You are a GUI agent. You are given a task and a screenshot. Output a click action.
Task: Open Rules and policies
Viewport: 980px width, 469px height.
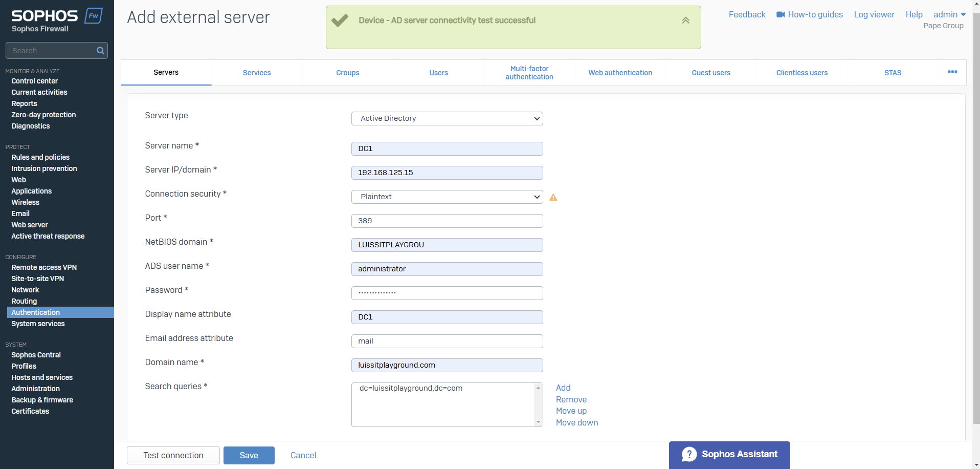40,157
